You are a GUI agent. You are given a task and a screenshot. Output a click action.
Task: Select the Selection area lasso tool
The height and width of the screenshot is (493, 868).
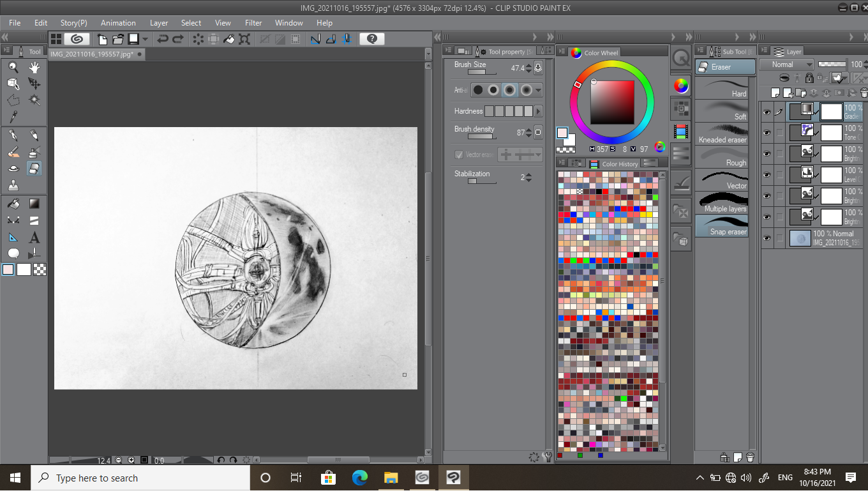tap(13, 100)
